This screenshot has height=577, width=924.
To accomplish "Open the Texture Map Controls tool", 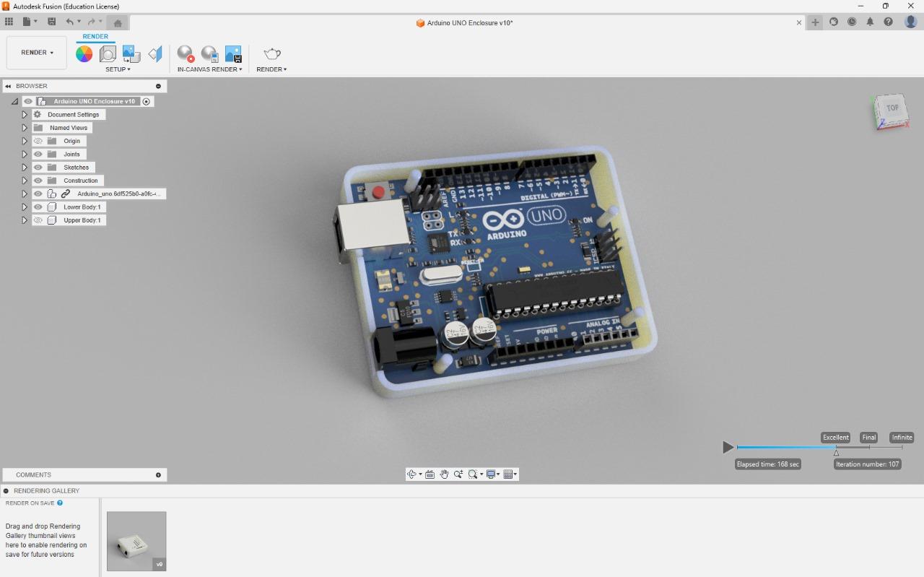I will pyautogui.click(x=155, y=53).
